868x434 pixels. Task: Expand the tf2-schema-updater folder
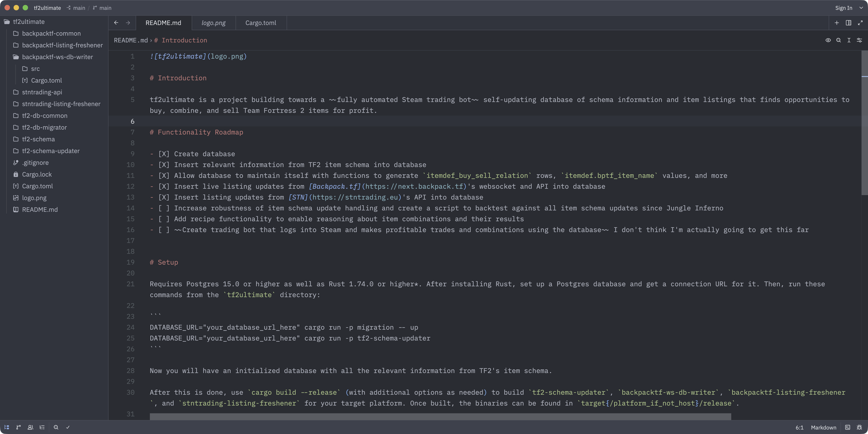point(51,151)
